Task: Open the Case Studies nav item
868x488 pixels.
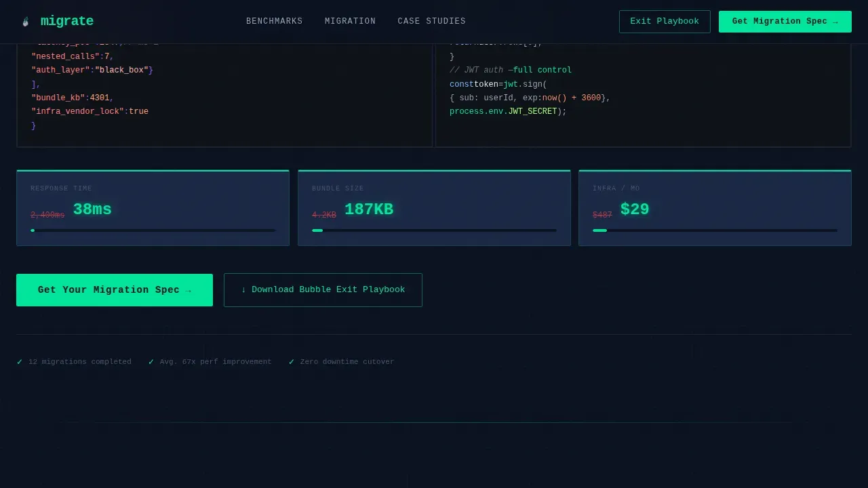Action: pos(431,21)
